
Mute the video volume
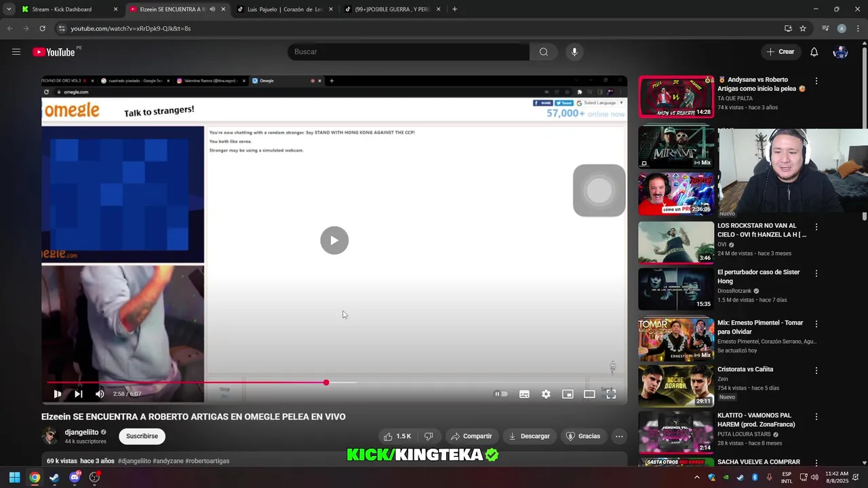[100, 394]
